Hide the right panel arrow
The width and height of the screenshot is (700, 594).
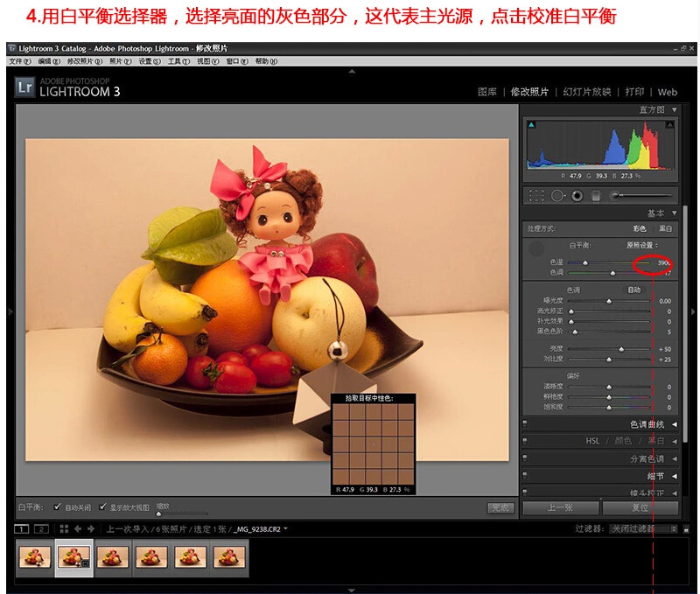point(693,312)
